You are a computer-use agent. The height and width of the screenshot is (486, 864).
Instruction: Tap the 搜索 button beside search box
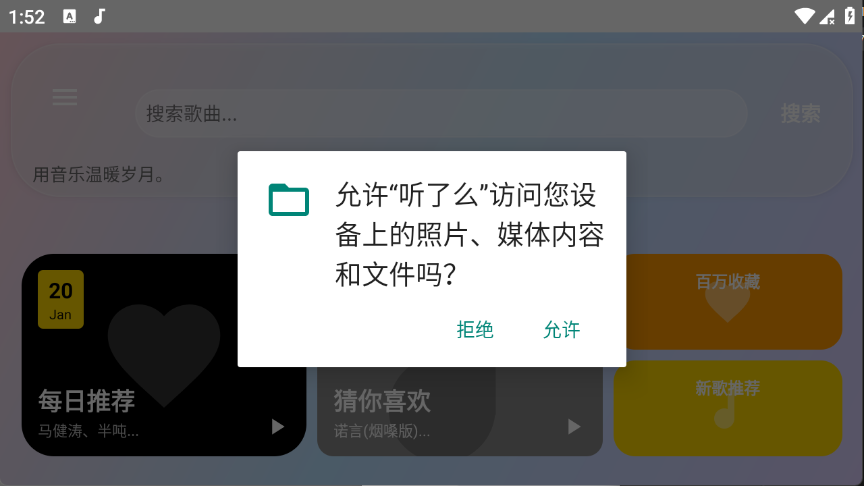click(x=800, y=114)
